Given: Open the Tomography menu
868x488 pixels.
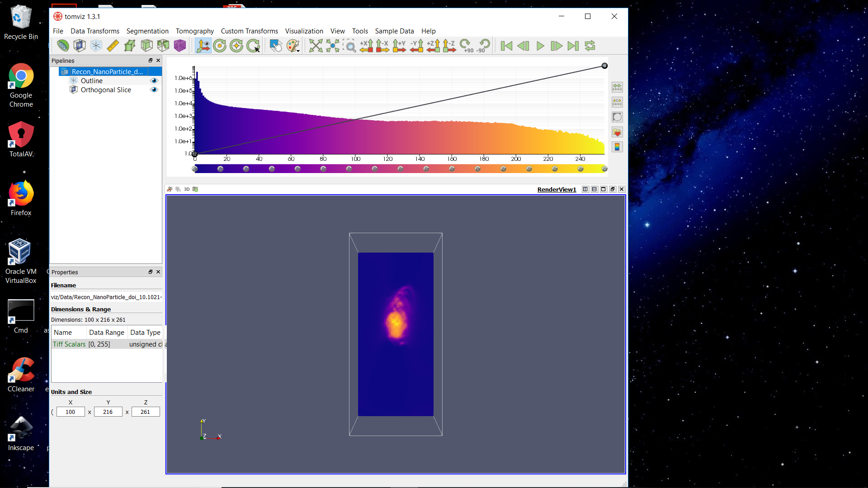Looking at the screenshot, I should point(194,31).
